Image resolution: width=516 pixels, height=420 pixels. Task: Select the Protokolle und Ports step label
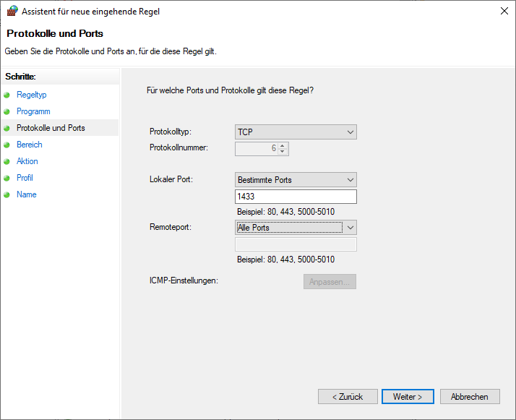pyautogui.click(x=51, y=128)
